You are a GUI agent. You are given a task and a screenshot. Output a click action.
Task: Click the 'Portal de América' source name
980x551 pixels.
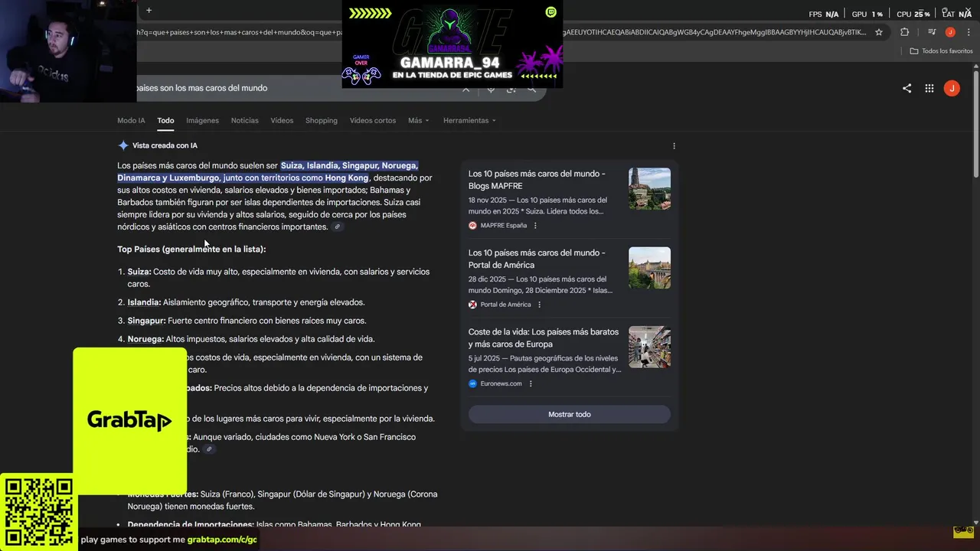[x=505, y=305]
